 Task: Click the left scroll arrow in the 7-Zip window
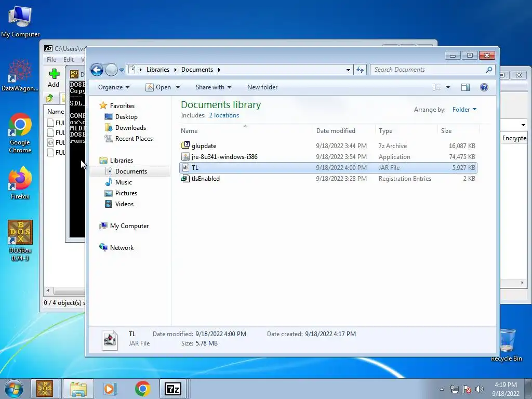(48, 291)
